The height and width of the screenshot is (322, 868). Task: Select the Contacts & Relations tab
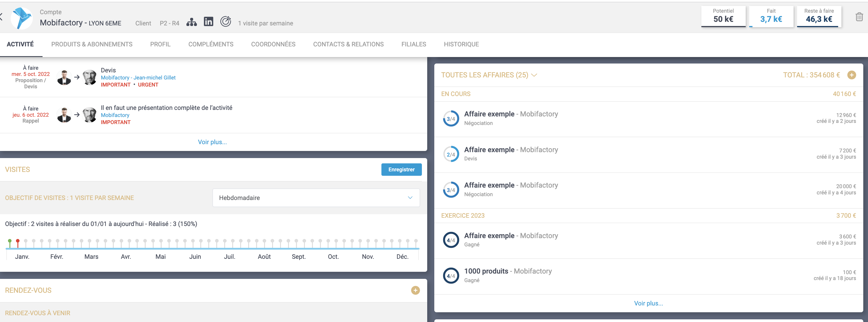pyautogui.click(x=348, y=44)
